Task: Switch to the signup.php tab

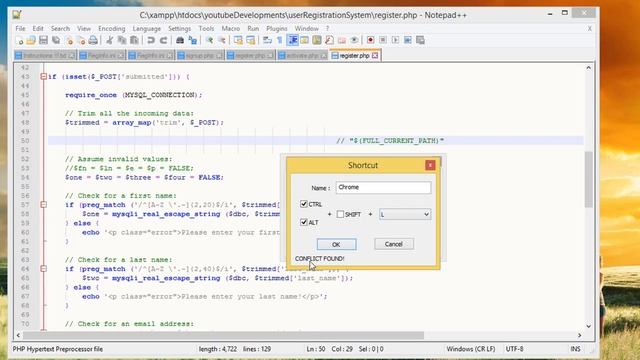Action: (200, 56)
